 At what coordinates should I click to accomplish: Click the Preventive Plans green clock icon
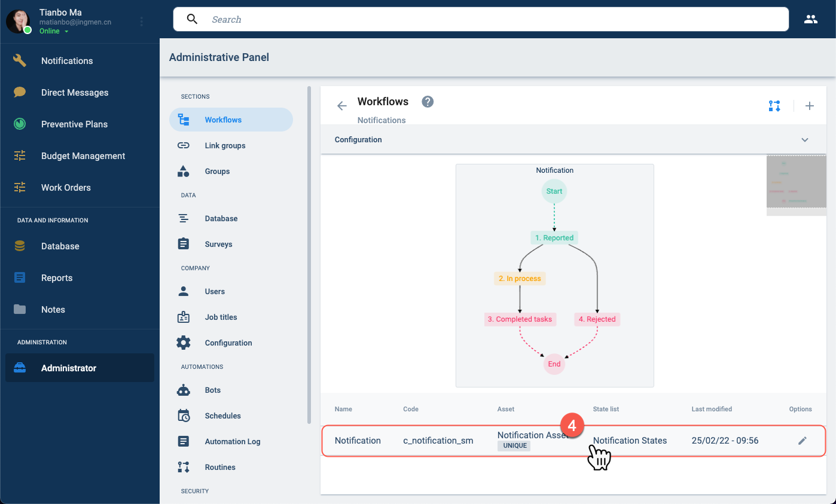click(x=20, y=124)
